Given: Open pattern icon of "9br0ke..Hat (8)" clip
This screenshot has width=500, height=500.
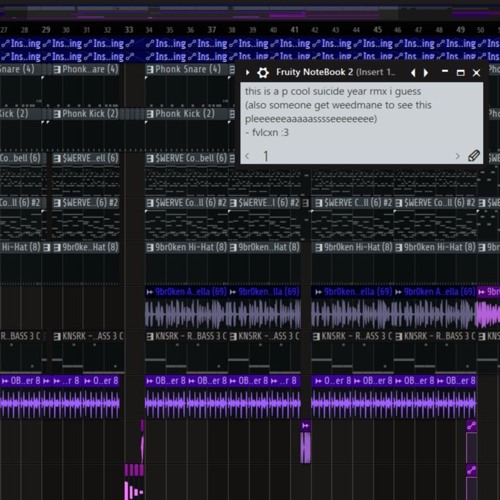Looking at the screenshot, I should [x=57, y=248].
